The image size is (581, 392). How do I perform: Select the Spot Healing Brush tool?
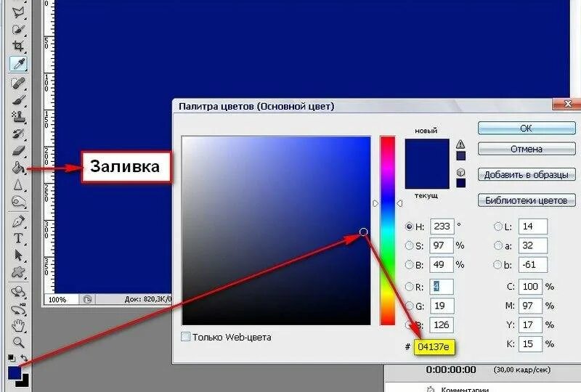click(x=17, y=83)
